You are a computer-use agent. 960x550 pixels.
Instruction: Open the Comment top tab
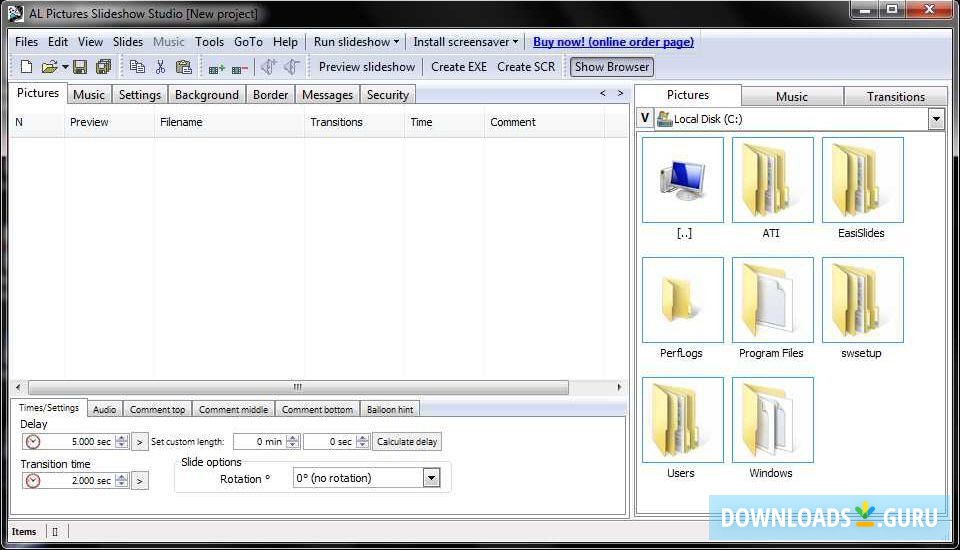[157, 410]
